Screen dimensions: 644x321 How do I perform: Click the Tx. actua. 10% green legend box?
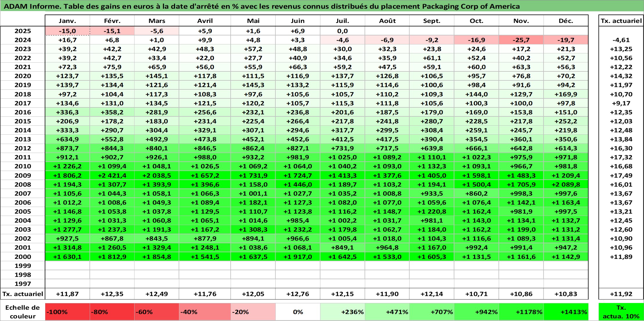point(621,312)
